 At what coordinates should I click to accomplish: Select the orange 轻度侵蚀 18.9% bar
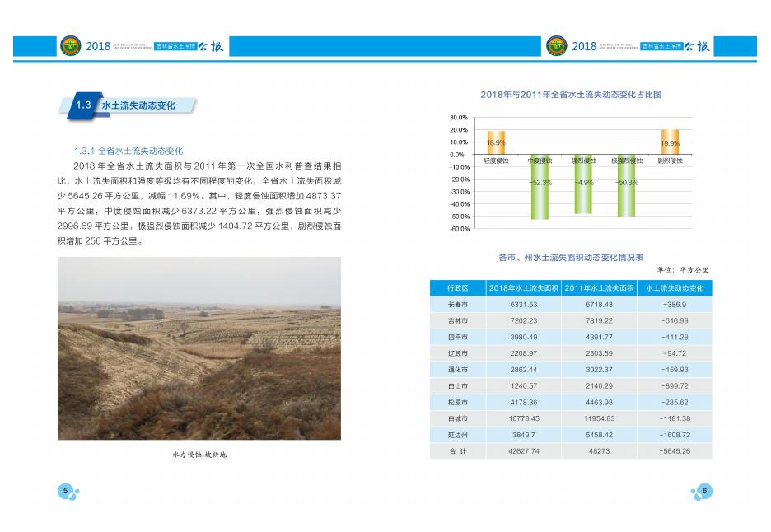point(495,142)
